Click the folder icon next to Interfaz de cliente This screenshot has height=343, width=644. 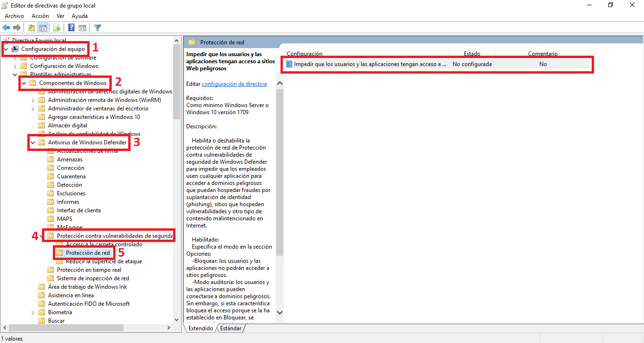tap(51, 210)
